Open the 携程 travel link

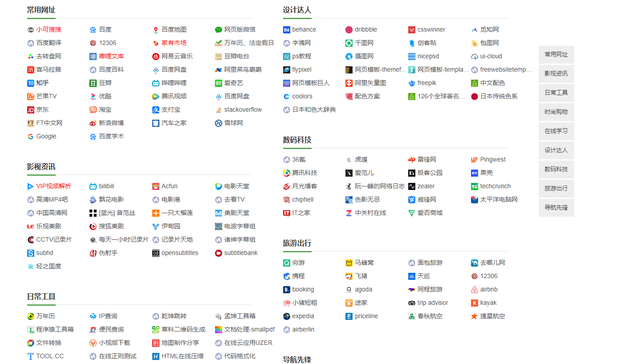click(x=299, y=276)
